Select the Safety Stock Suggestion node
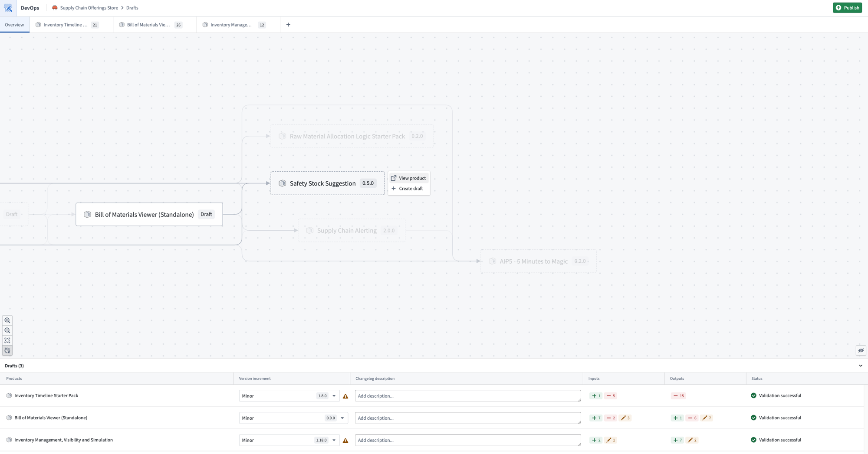This screenshot has width=868, height=454. 328,183
